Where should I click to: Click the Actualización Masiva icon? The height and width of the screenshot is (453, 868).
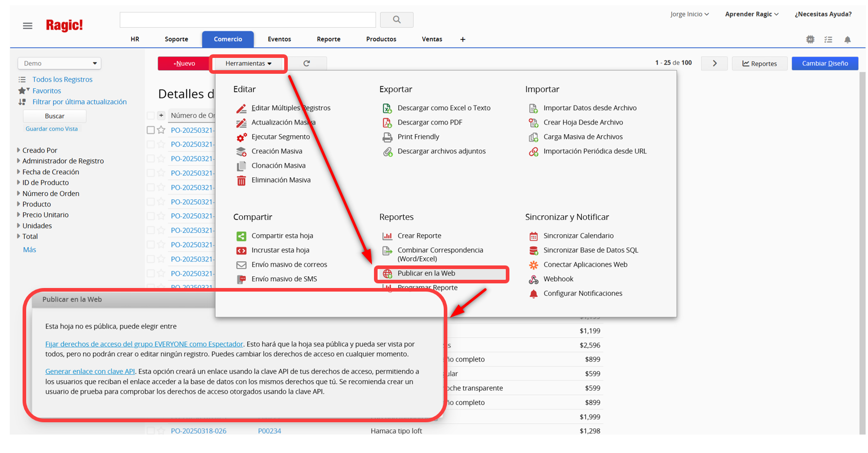241,122
